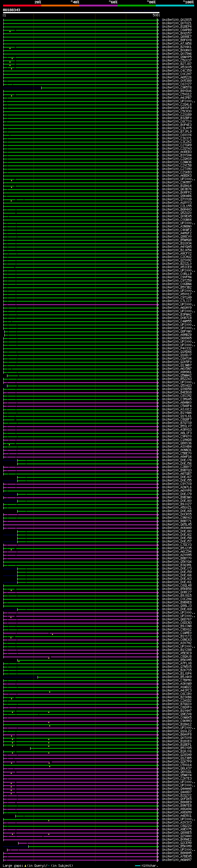
Task: Open UniRef100_C5UX37 hit
Action: click(x=176, y=61)
